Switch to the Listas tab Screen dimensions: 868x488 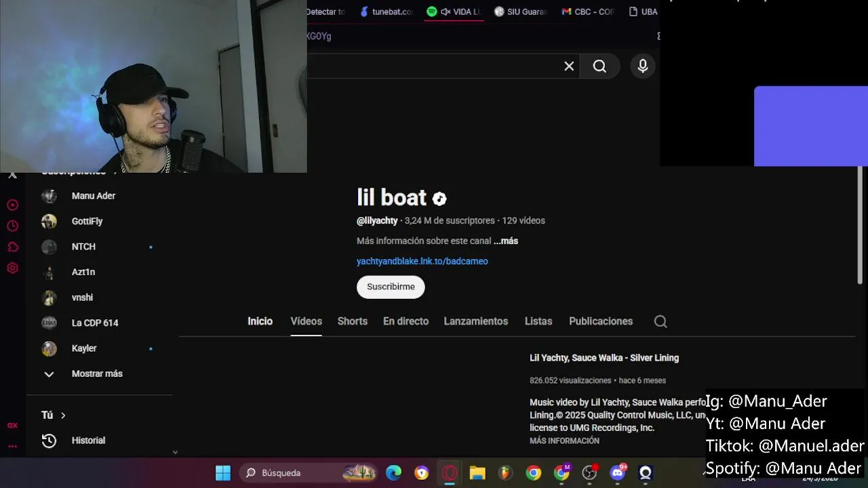[x=538, y=321]
